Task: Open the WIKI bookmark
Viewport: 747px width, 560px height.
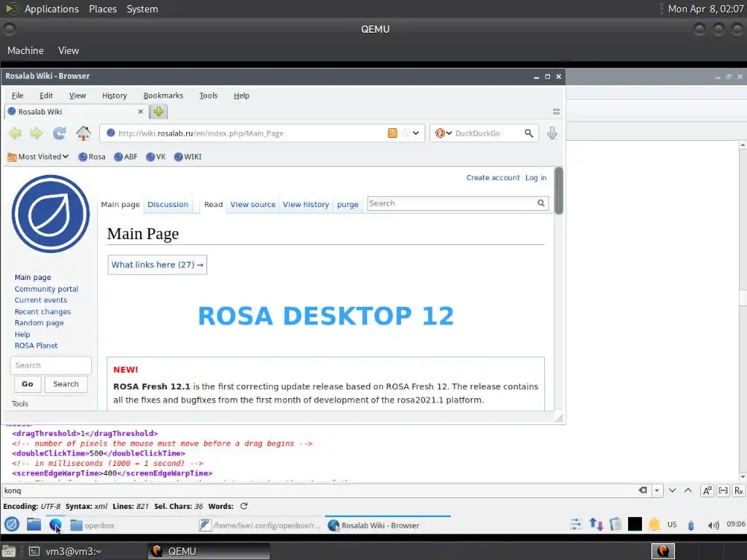Action: point(187,157)
